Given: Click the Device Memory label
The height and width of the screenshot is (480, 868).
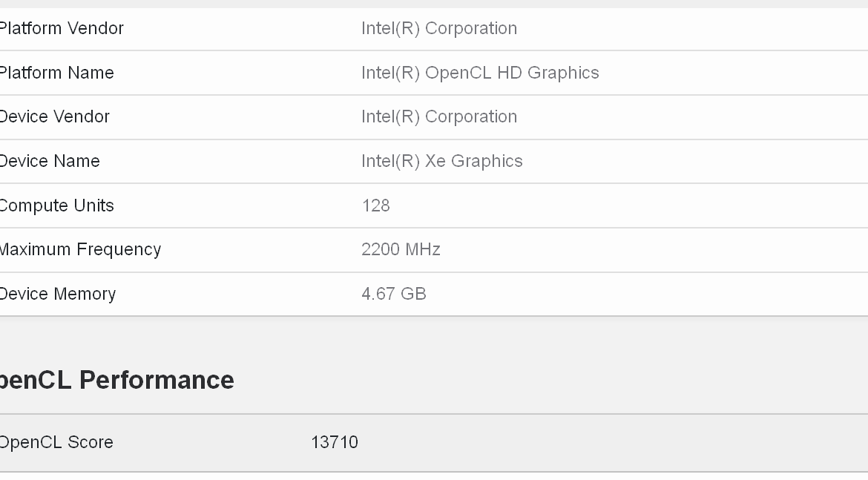Looking at the screenshot, I should [57, 294].
